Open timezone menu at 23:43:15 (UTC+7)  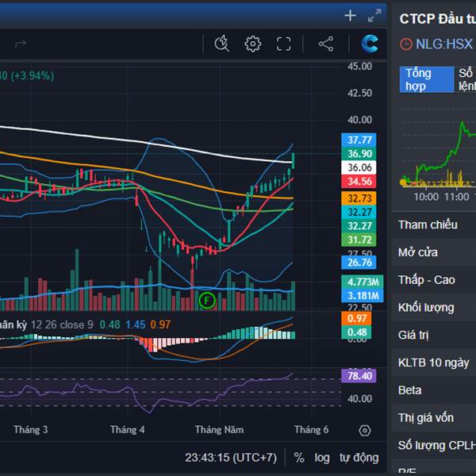(231, 457)
